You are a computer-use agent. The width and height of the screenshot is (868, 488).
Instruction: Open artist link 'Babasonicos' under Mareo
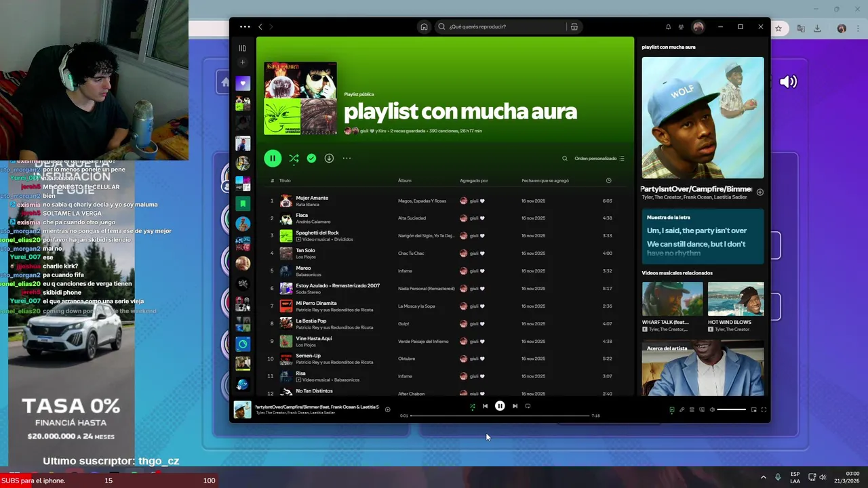point(309,274)
